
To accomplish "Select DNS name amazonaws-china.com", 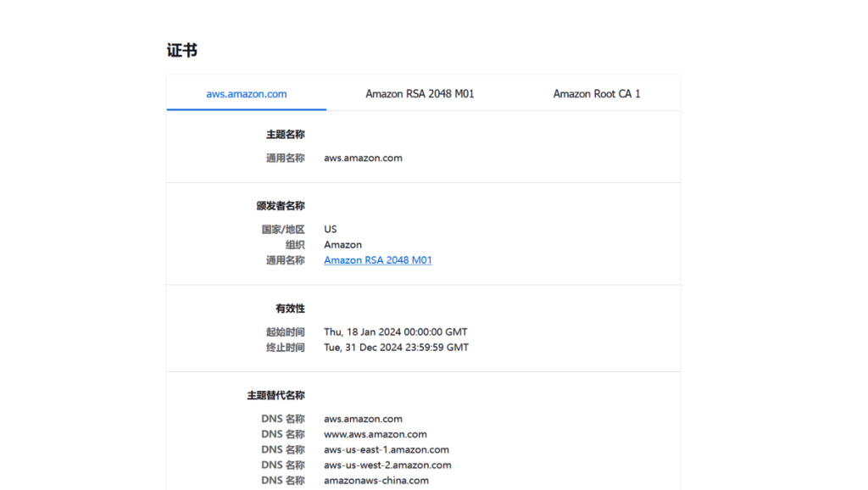I will coord(376,481).
